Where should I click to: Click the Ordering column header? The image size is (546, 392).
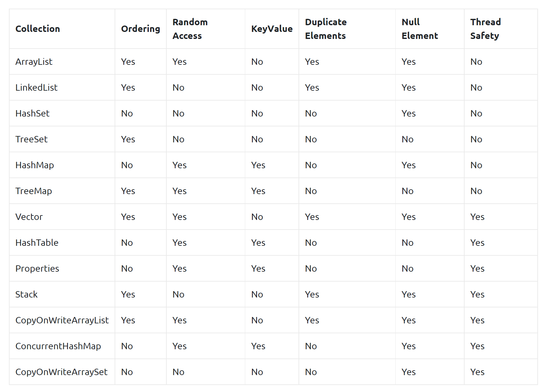140,29
